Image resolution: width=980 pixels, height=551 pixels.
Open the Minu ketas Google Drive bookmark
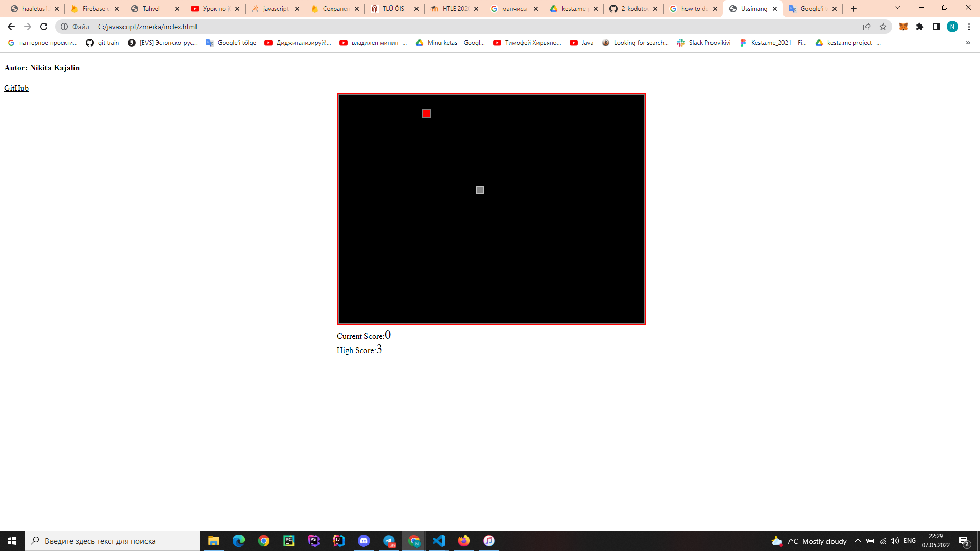[x=450, y=43]
